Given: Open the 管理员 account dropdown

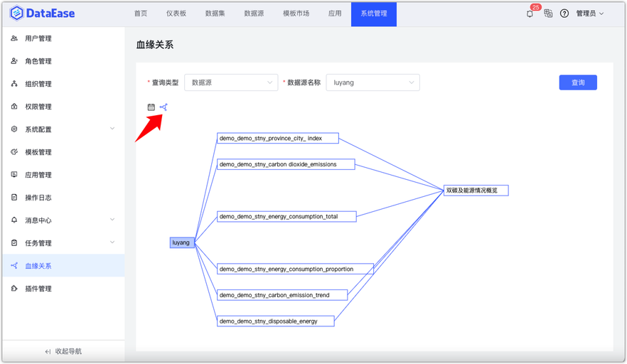Looking at the screenshot, I should pos(590,14).
